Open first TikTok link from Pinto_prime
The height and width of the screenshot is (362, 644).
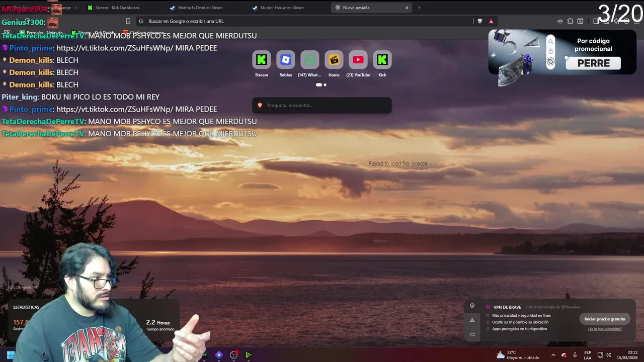[115, 48]
